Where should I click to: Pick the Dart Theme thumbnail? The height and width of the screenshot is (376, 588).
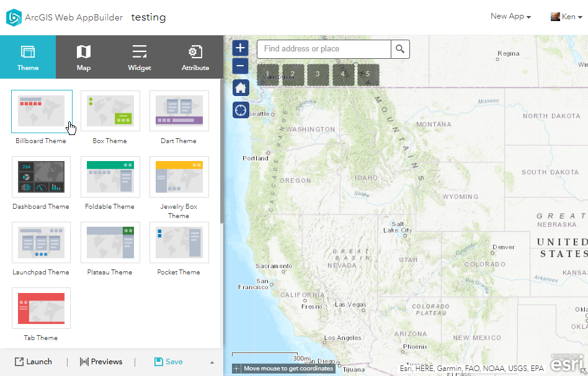click(x=179, y=111)
